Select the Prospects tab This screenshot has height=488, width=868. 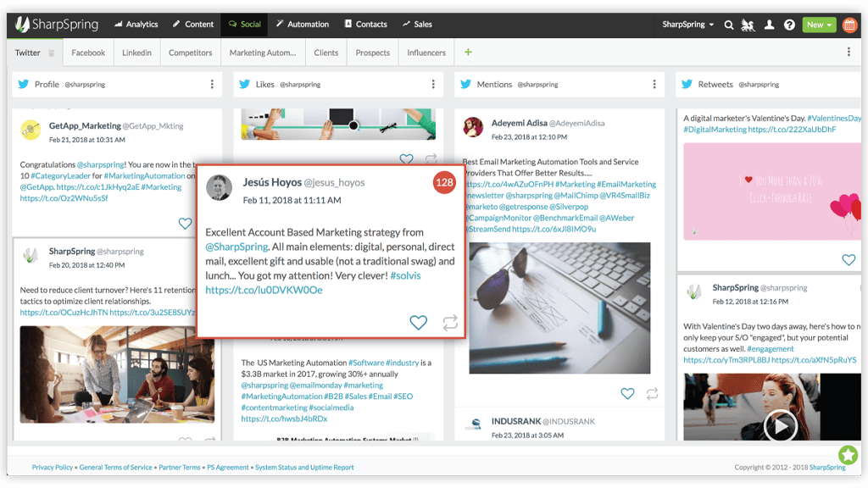[x=373, y=53]
